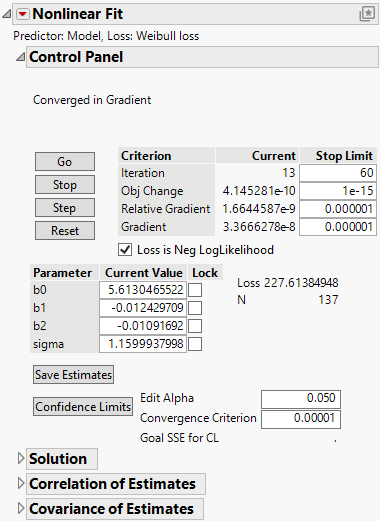Click Confidence Limits button
Viewport: 380px width, 521px height.
point(83,407)
